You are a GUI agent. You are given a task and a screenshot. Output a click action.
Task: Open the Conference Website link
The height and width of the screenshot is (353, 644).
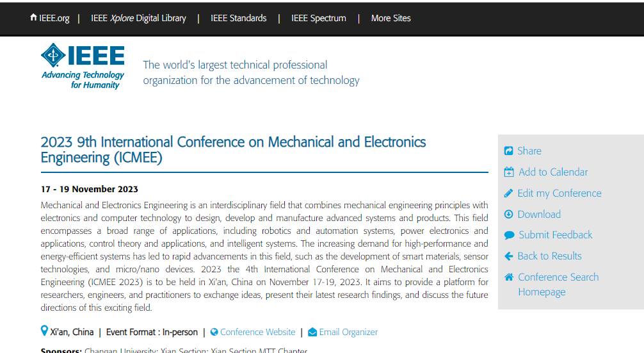click(x=257, y=332)
